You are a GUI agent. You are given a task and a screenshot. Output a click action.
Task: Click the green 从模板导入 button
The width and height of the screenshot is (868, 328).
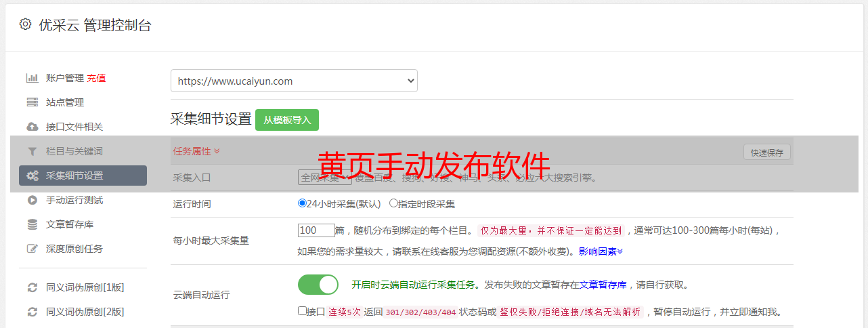click(287, 120)
